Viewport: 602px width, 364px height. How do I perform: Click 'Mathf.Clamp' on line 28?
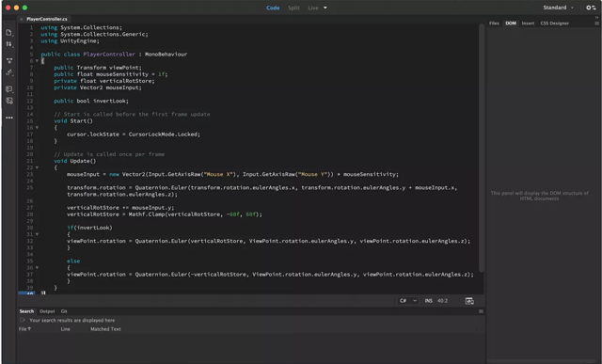147,214
